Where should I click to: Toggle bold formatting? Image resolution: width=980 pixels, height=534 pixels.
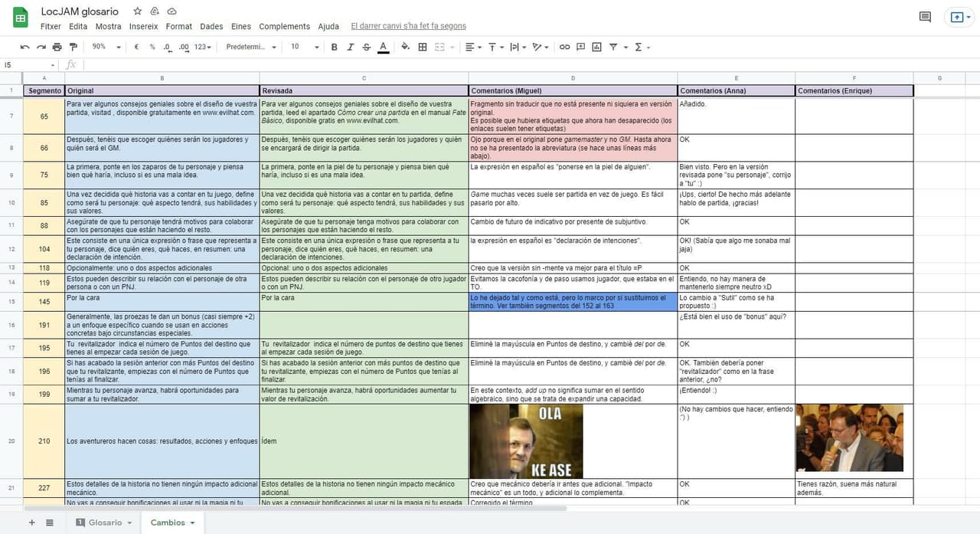point(334,47)
